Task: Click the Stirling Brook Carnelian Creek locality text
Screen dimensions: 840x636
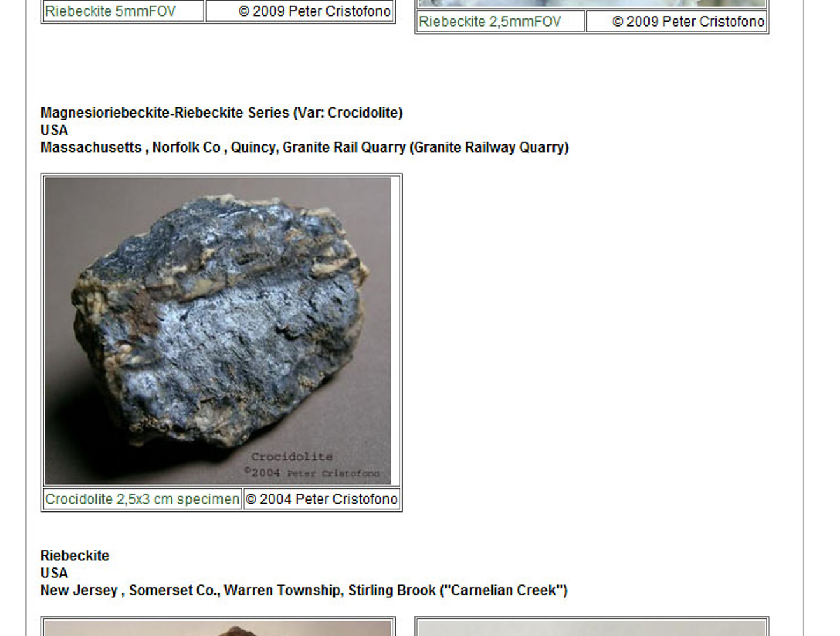Action: coord(304,590)
